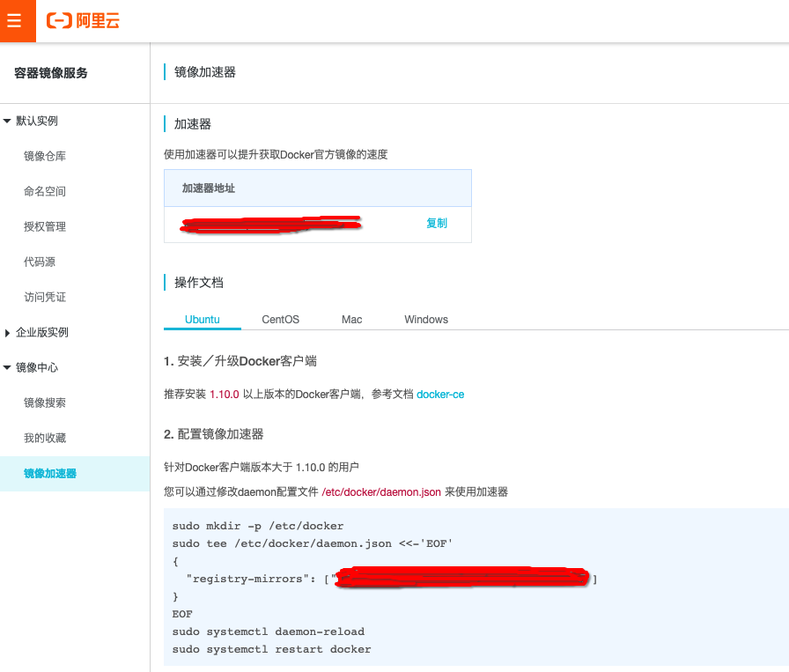Click the redacted accelerator address field
Screen dimensions: 789x672
point(269,223)
